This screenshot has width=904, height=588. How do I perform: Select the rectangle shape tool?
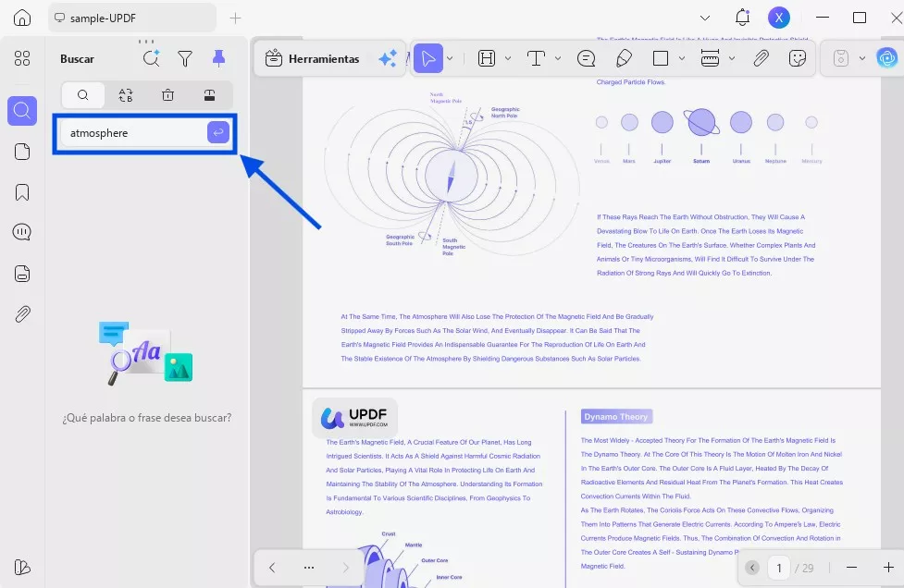point(661,58)
